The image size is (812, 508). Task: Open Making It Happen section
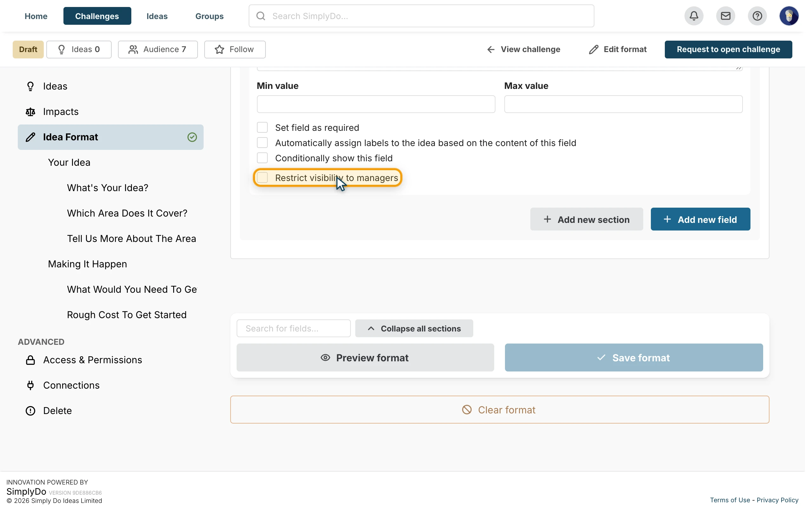[x=87, y=264]
